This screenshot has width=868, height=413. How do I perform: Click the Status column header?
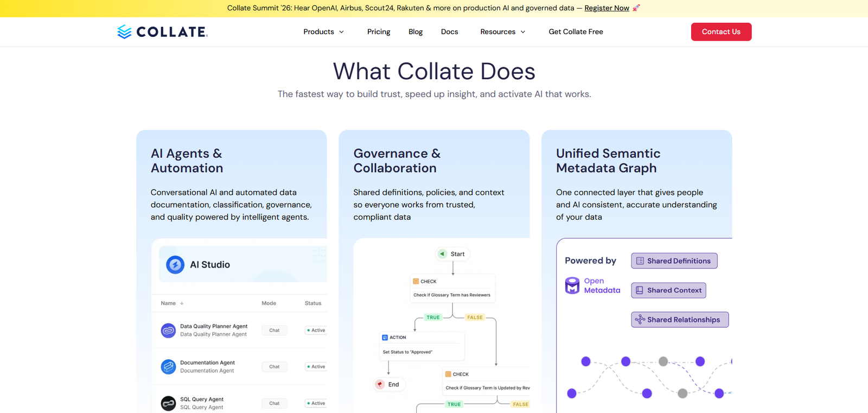[313, 303]
